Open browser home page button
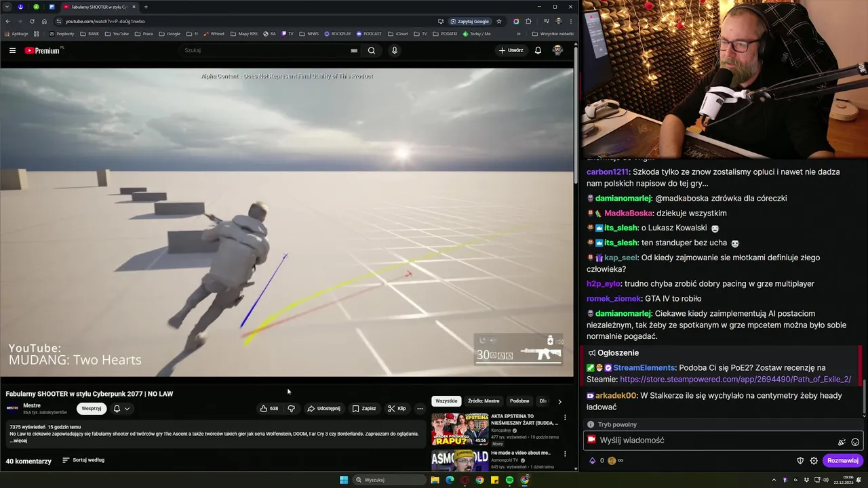This screenshot has height=488, width=868. [44, 21]
